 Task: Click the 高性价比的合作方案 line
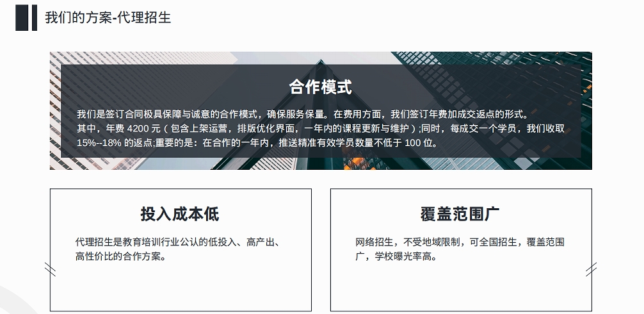coord(120,257)
